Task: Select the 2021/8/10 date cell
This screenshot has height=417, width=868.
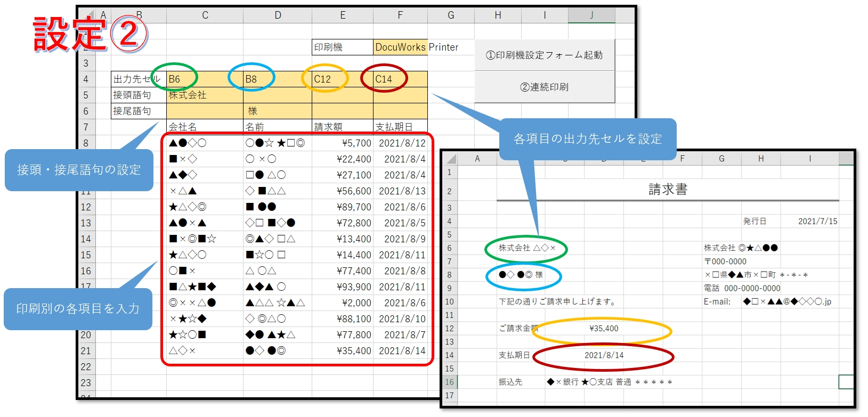Action: 400,318
